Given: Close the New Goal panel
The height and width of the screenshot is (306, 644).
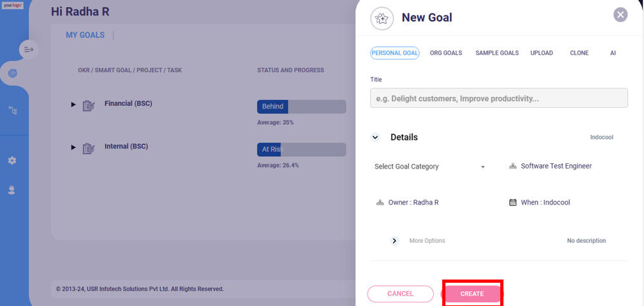Looking at the screenshot, I should click(621, 15).
